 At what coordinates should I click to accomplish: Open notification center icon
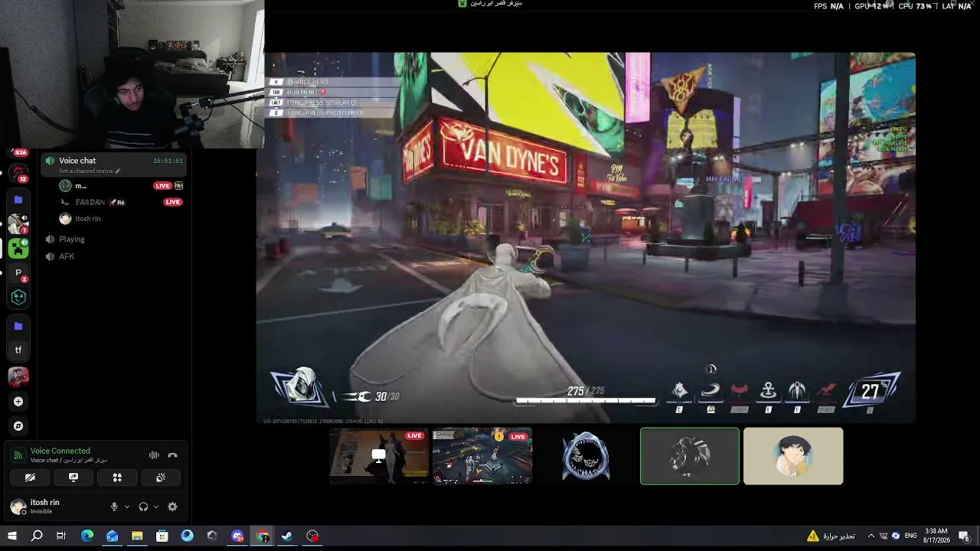coord(964,536)
